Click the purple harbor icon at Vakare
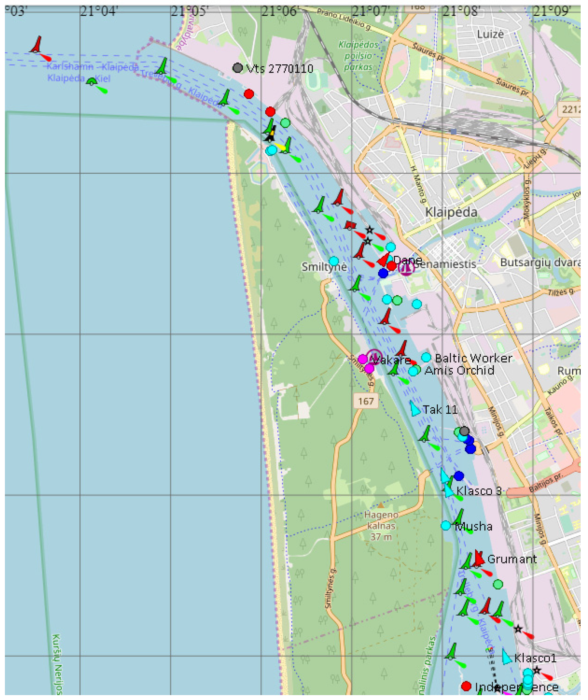The height and width of the screenshot is (700, 588). (374, 357)
